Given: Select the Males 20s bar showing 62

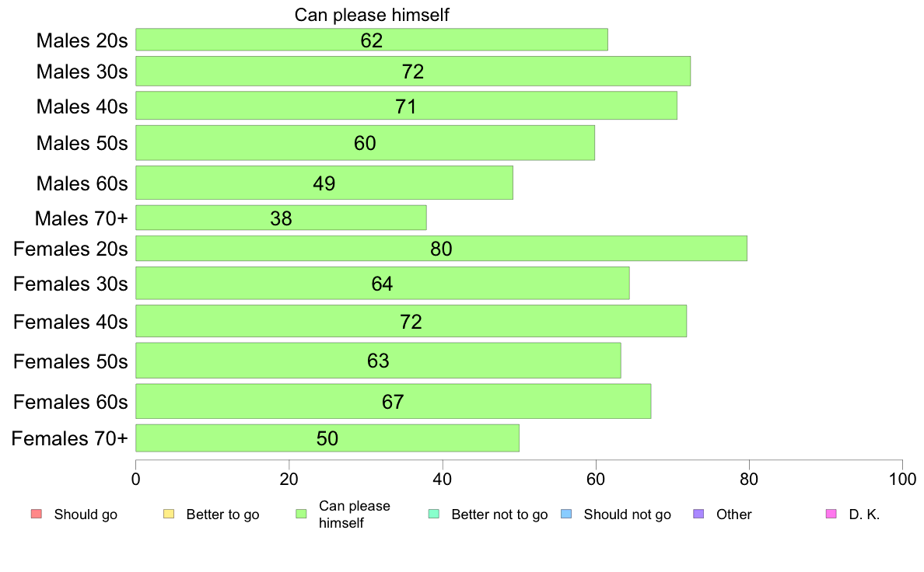Looking at the screenshot, I should pos(372,40).
